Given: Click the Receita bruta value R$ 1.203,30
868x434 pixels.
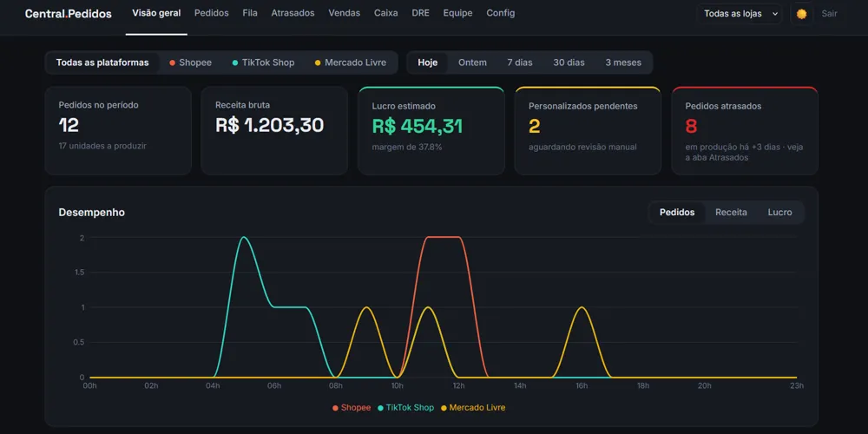Looking at the screenshot, I should [x=270, y=126].
